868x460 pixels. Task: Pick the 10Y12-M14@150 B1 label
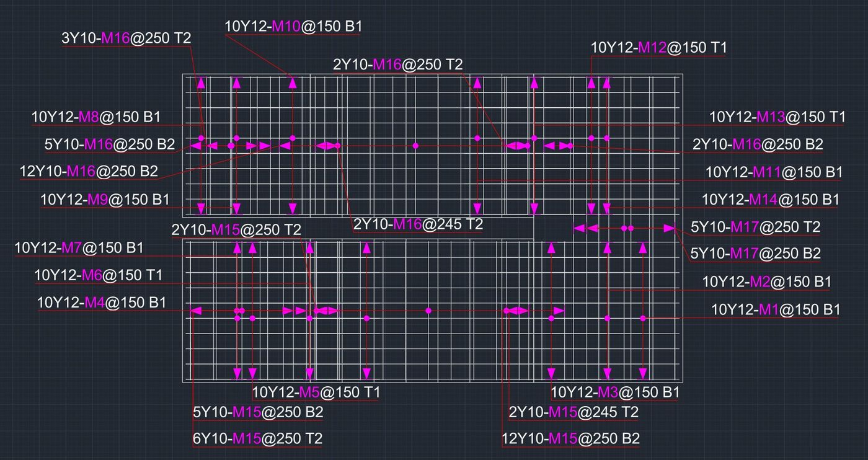pos(771,200)
